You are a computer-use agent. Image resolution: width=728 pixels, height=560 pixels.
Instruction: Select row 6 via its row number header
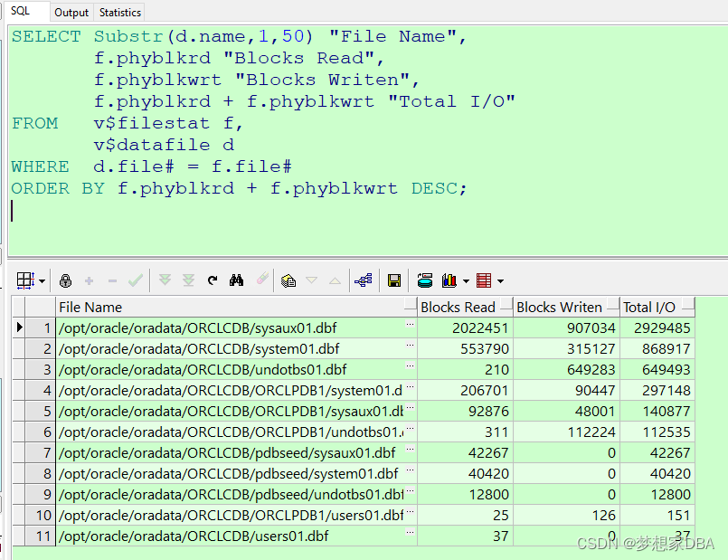[40, 432]
